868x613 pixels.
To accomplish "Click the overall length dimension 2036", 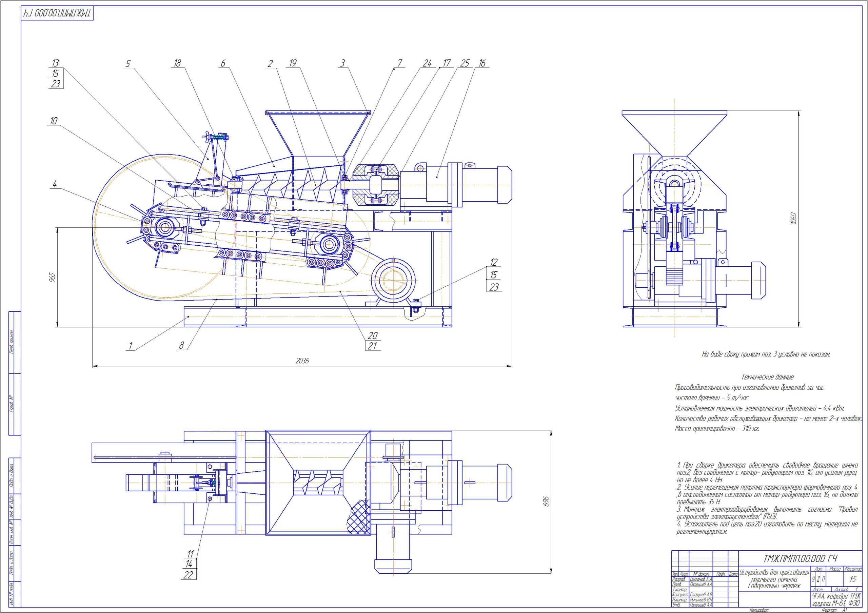I will coord(302,361).
